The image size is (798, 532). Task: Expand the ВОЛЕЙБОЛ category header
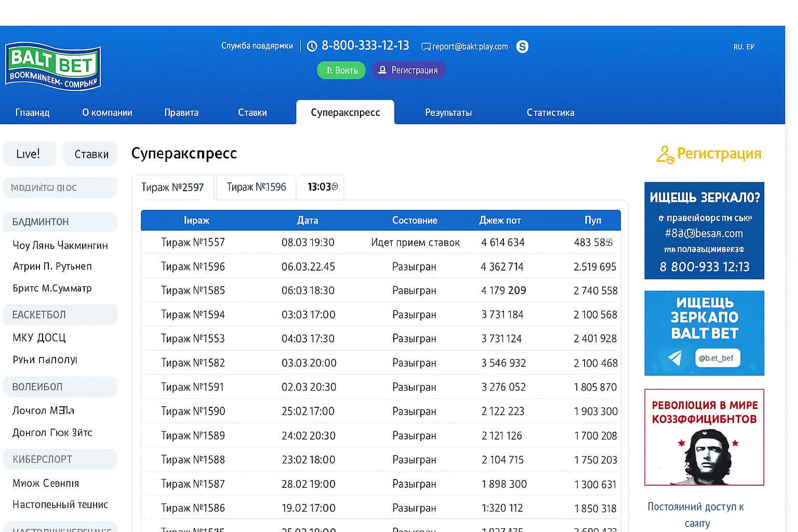[60, 387]
